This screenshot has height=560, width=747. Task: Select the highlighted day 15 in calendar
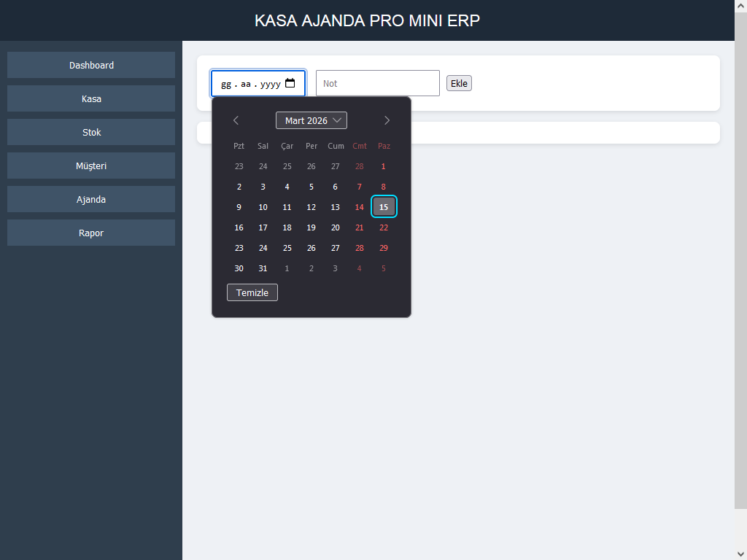(x=384, y=207)
